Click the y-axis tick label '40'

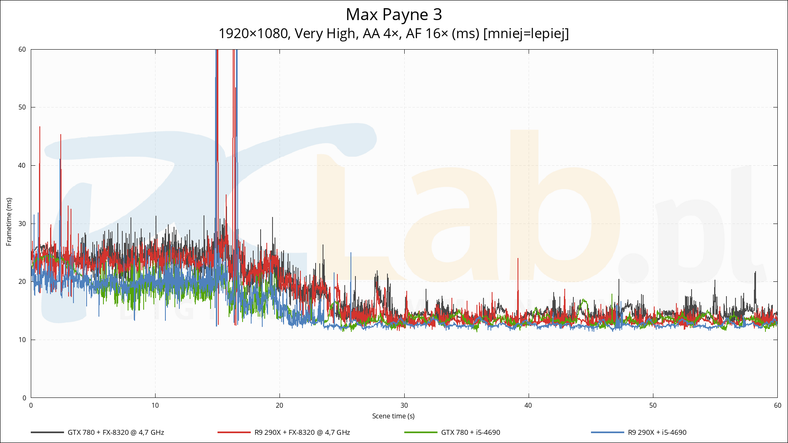pyautogui.click(x=22, y=165)
